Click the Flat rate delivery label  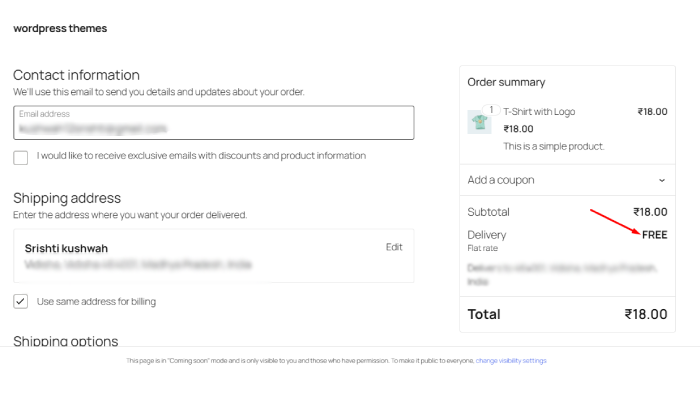click(x=483, y=247)
